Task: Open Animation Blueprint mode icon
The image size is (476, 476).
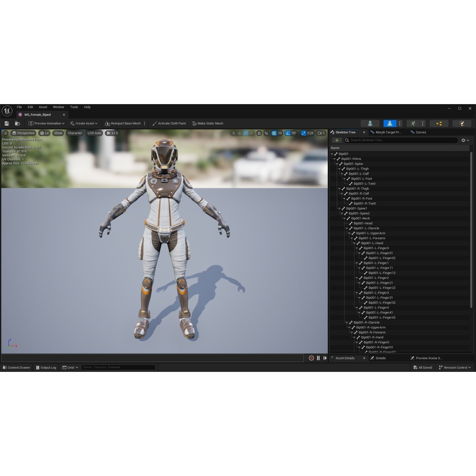Action: pyautogui.click(x=439, y=123)
